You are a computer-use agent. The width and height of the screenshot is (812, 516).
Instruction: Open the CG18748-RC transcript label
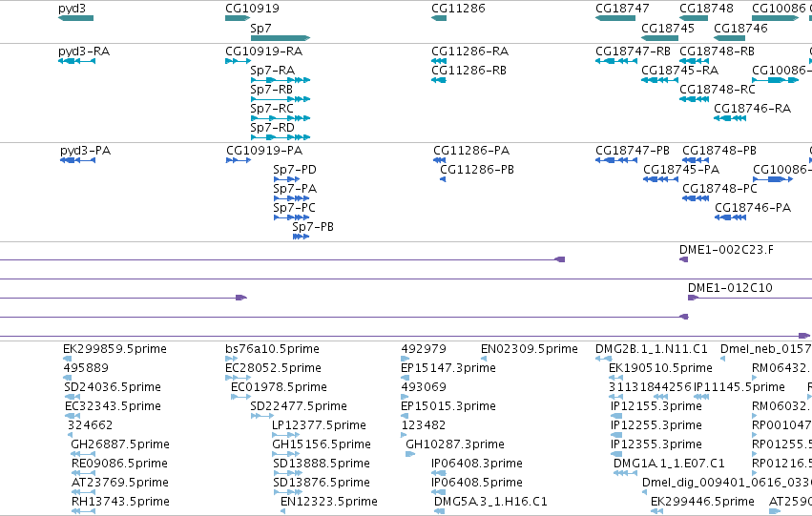[718, 90]
